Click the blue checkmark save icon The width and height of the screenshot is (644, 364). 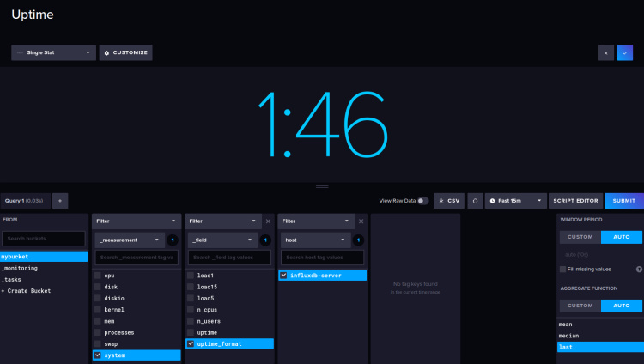(x=625, y=52)
